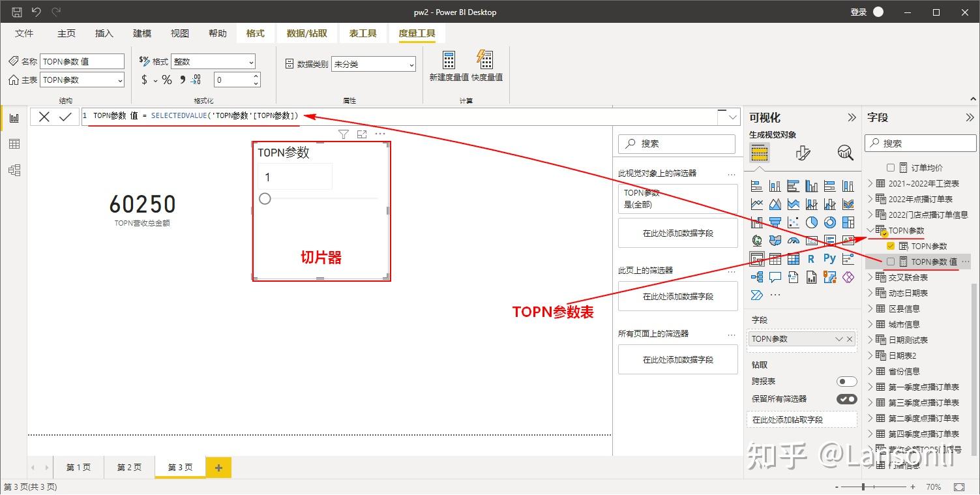Switch to the 度量工具 ribbon tab
This screenshot has width=980, height=495.
click(417, 33)
